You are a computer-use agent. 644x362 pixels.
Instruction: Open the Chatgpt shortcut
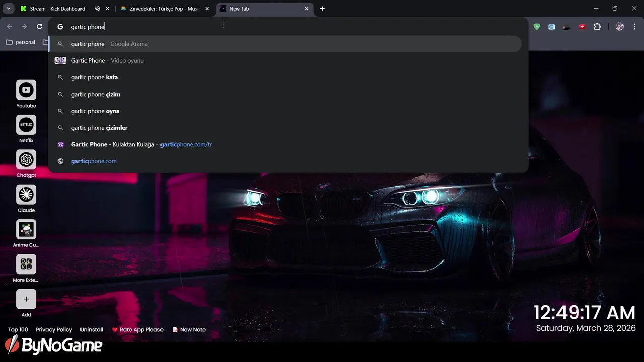26,160
